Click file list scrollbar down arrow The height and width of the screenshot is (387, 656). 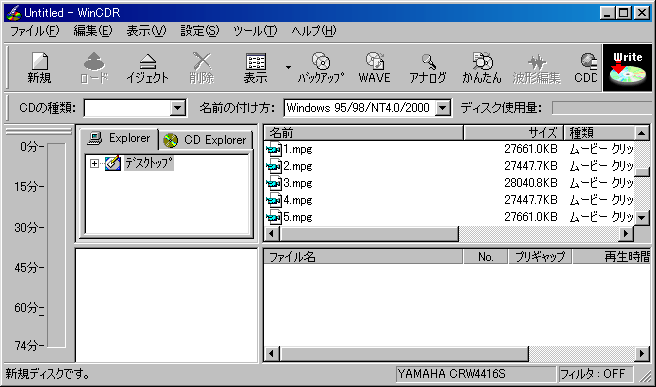642,218
